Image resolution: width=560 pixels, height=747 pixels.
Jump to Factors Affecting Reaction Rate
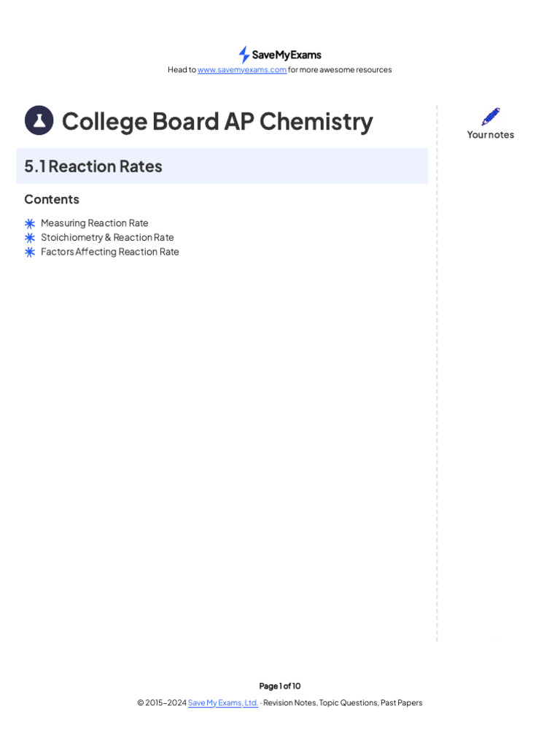click(x=109, y=252)
